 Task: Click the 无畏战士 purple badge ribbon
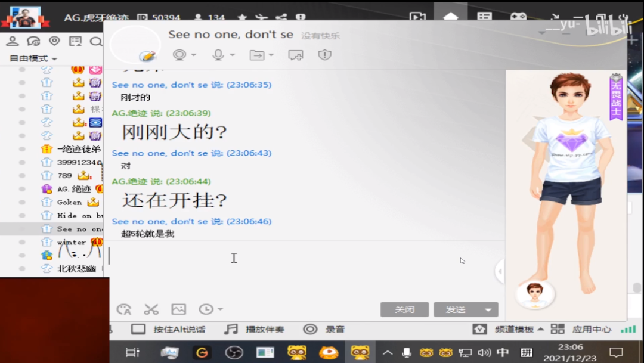(x=616, y=97)
